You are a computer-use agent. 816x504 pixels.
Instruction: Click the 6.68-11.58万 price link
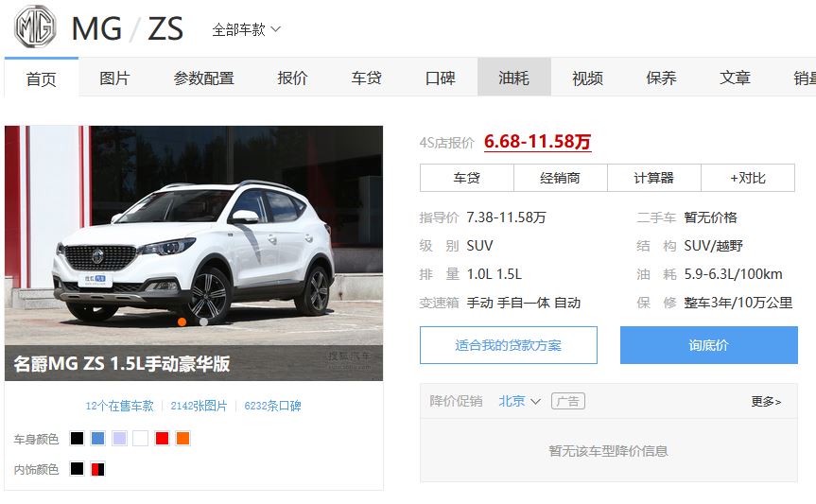click(x=538, y=142)
